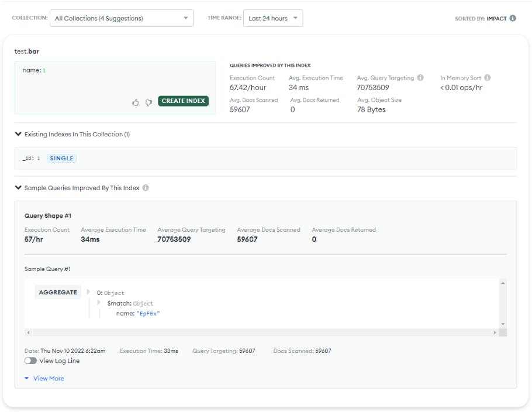Open the Avg. Query Targeting info tooltip icon
This screenshot has width=532, height=412.
pyautogui.click(x=420, y=77)
